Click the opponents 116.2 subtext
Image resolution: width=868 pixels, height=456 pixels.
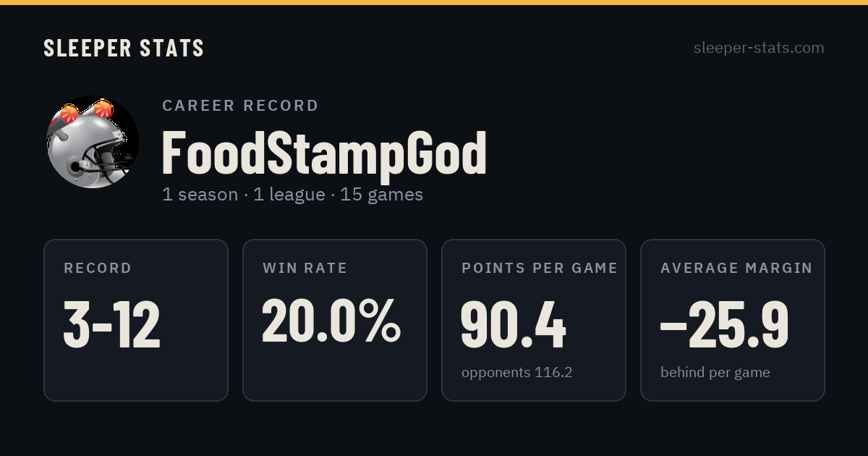(517, 373)
